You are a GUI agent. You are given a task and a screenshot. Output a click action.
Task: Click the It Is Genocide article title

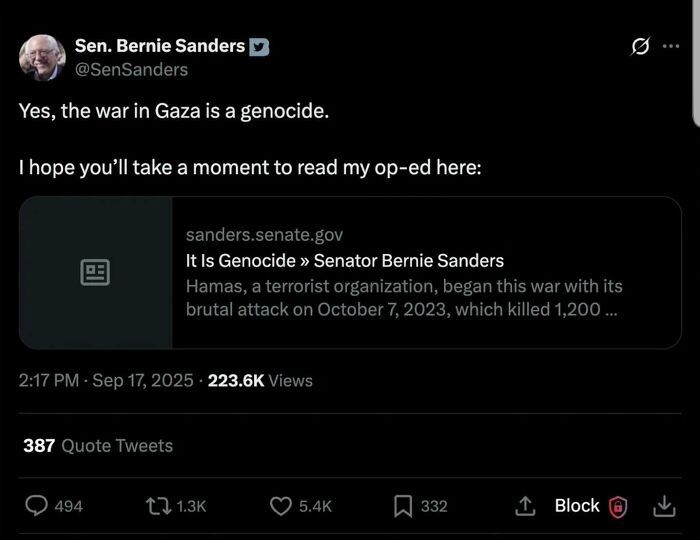[x=345, y=261]
